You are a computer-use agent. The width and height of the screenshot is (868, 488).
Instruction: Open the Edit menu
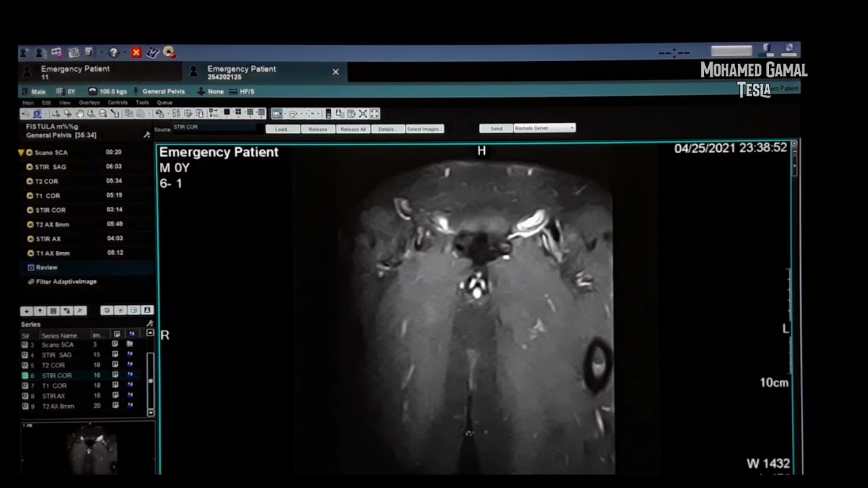click(46, 102)
